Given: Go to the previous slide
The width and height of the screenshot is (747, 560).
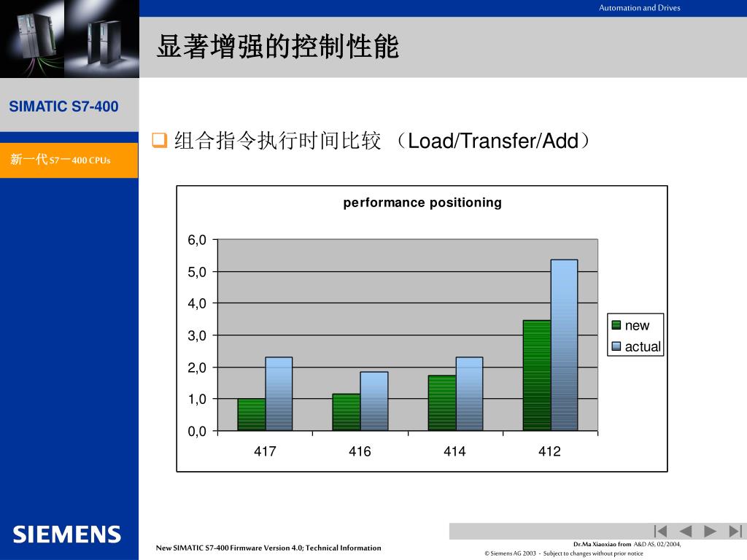Looking at the screenshot, I should [686, 531].
